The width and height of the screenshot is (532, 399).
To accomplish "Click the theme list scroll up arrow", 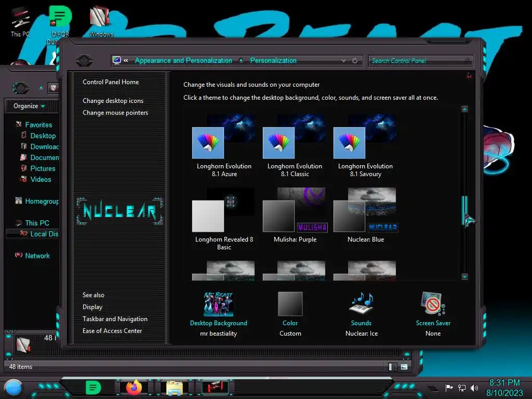I will (465, 109).
